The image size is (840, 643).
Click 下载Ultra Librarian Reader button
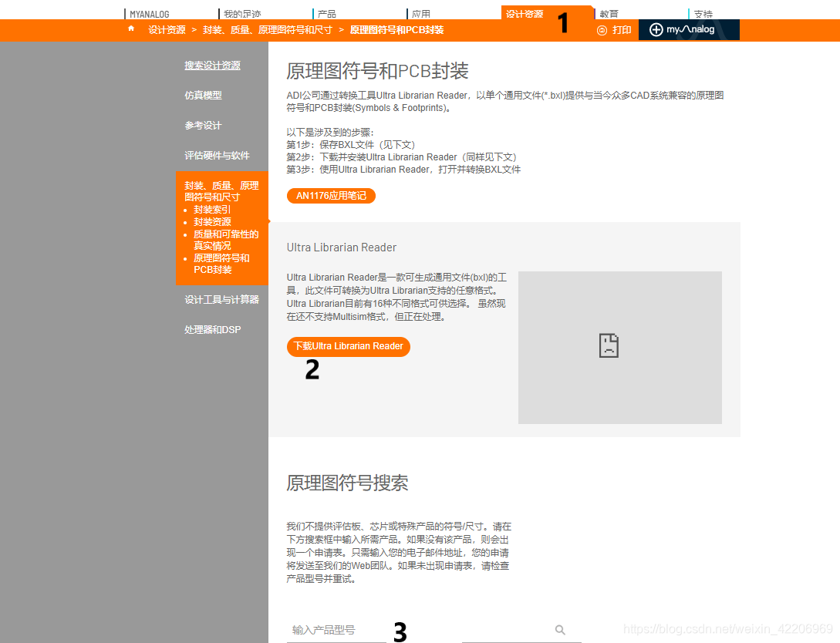tap(348, 346)
